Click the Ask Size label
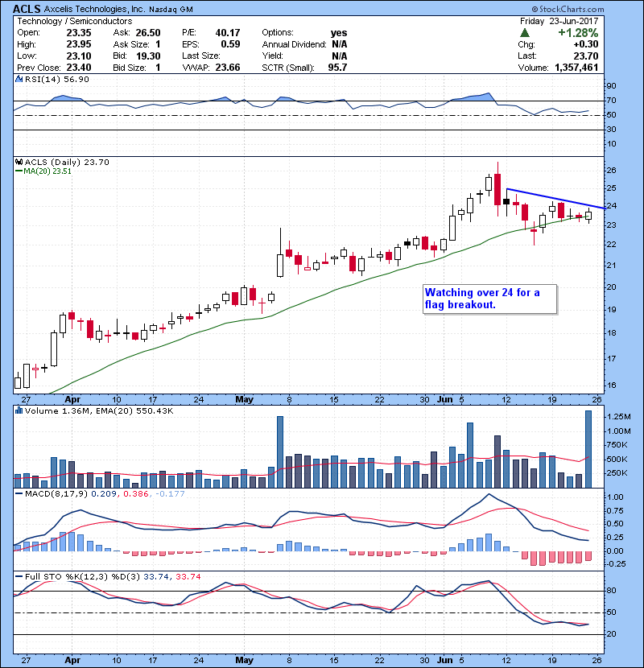Screen dimensions: 644x668 tap(131, 44)
